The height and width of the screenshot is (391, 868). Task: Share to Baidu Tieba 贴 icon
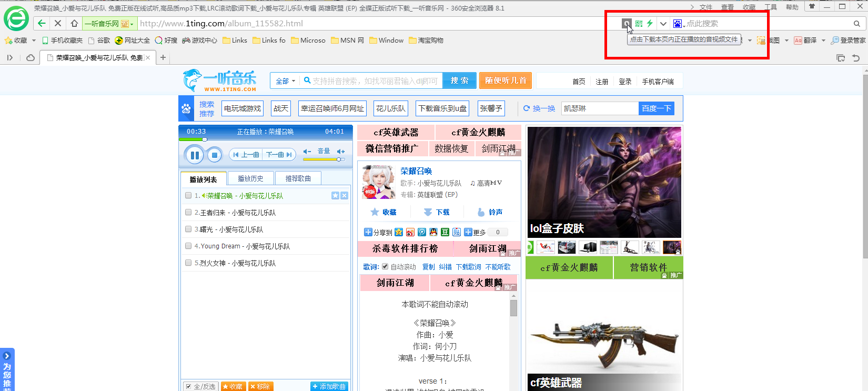457,232
